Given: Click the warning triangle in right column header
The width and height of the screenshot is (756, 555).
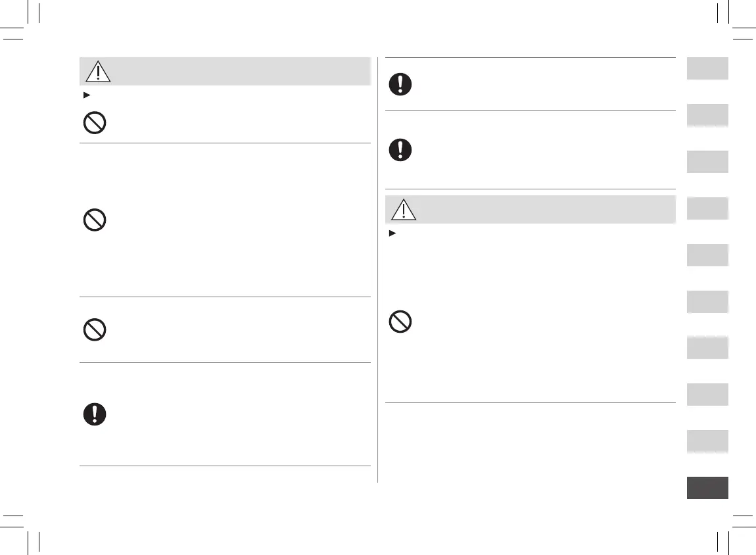Looking at the screenshot, I should tap(404, 209).
